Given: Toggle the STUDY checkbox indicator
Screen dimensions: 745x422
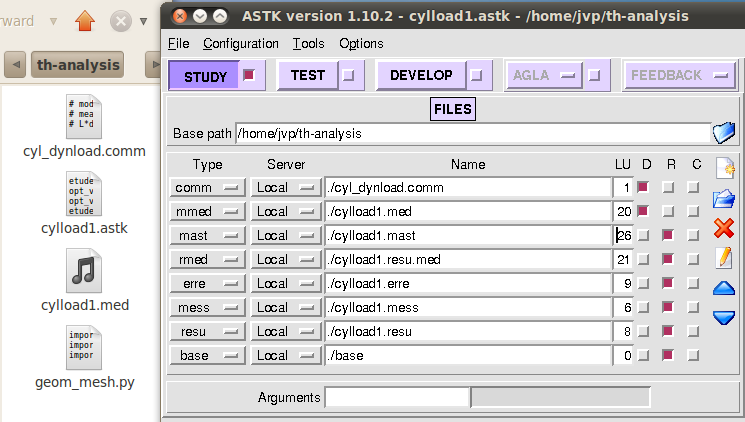Looking at the screenshot, I should pos(248,75).
